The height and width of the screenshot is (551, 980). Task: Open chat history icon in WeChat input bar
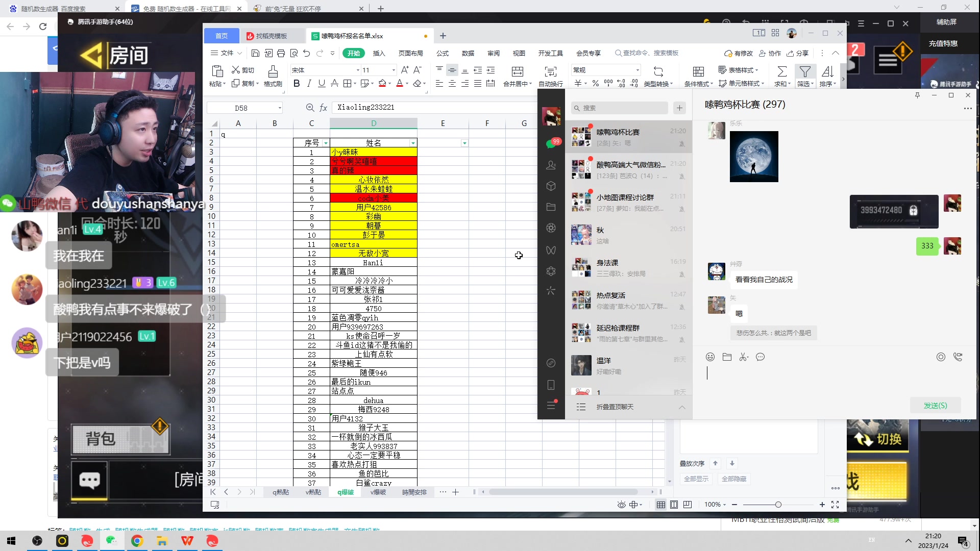coord(761,357)
